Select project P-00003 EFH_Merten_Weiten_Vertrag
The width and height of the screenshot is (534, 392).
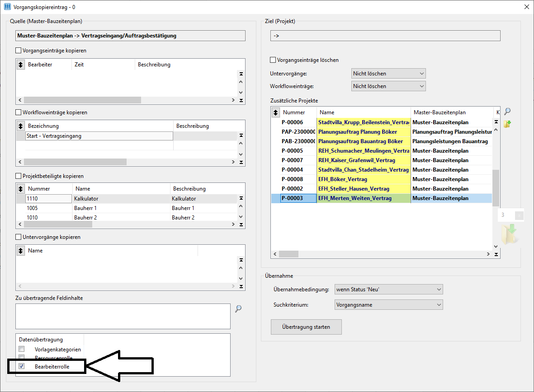point(382,198)
